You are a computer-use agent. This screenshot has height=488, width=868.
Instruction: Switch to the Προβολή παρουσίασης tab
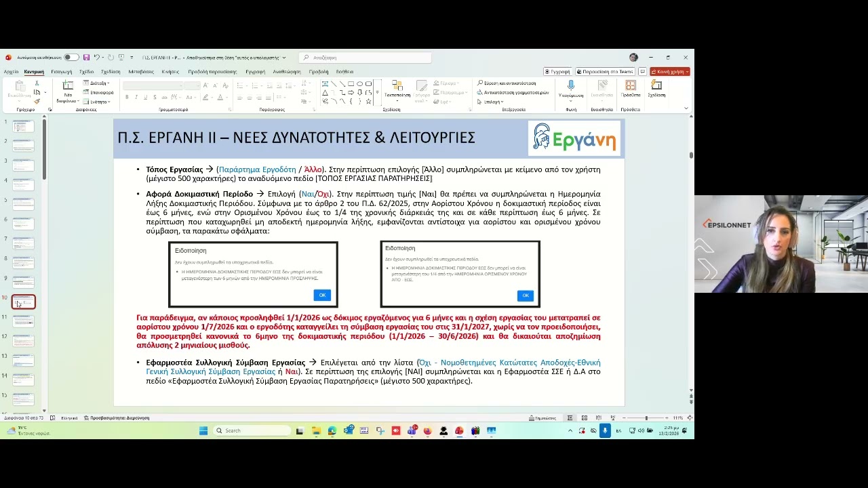click(x=212, y=71)
